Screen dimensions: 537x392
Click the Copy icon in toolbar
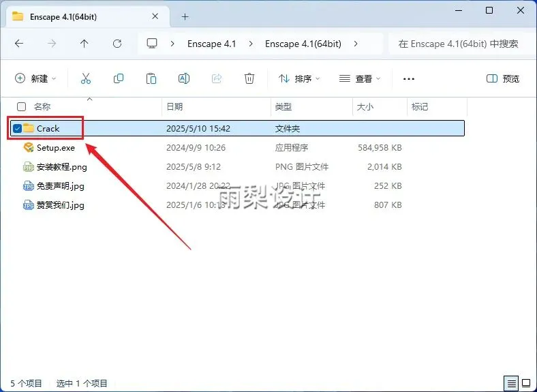click(119, 78)
